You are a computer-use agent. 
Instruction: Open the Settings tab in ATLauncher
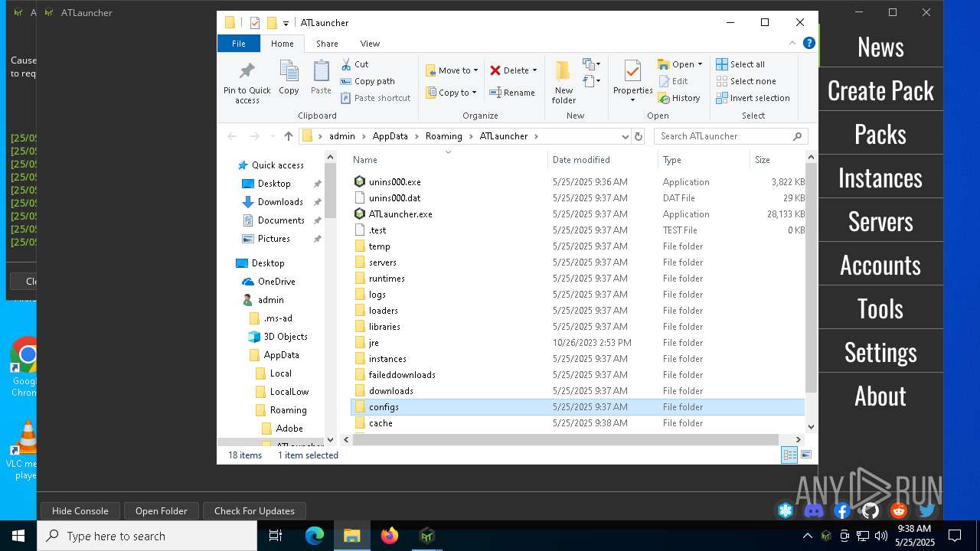880,352
